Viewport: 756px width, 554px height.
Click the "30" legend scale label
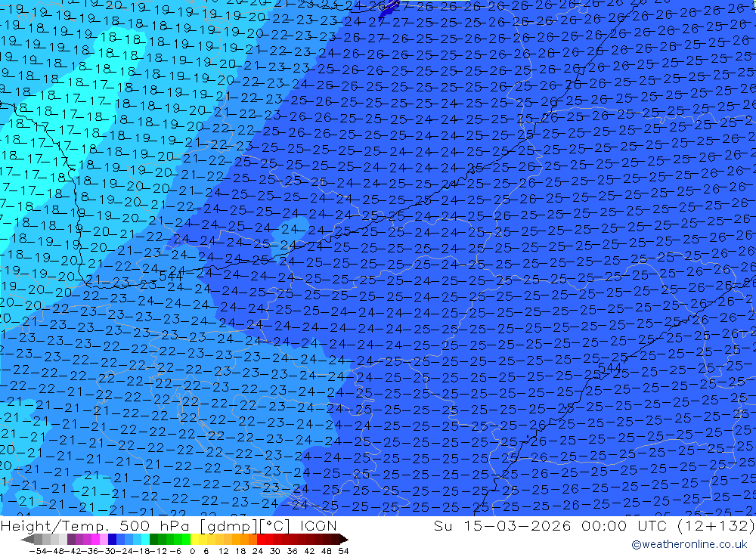click(275, 551)
